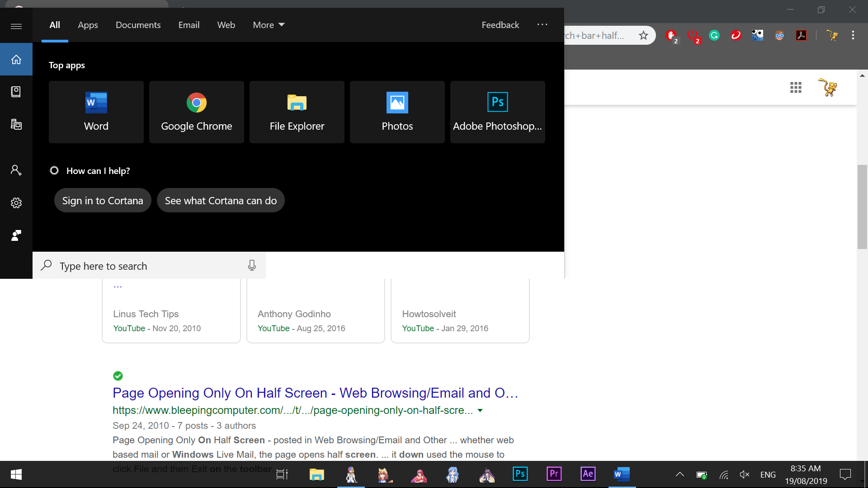Click the green checkmark safety badge

118,376
